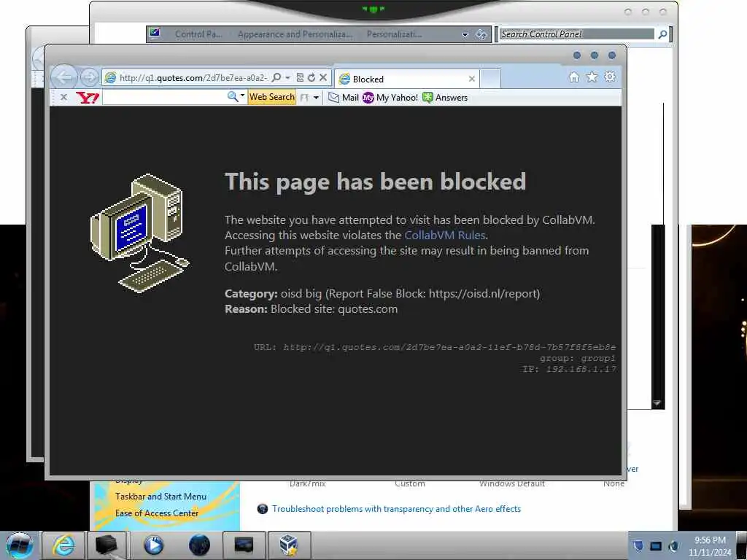This screenshot has width=747, height=560.
Task: Close the Yahoo toolbar
Action: pos(64,97)
